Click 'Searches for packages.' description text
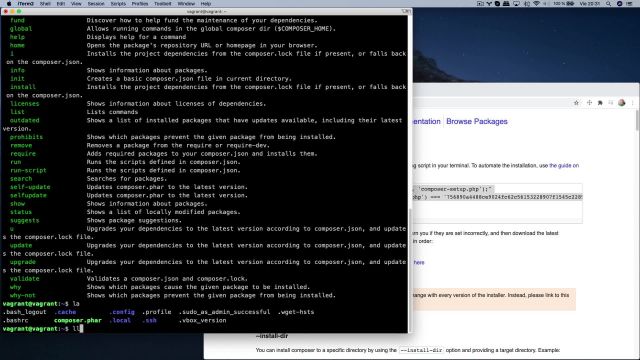 click(127, 179)
